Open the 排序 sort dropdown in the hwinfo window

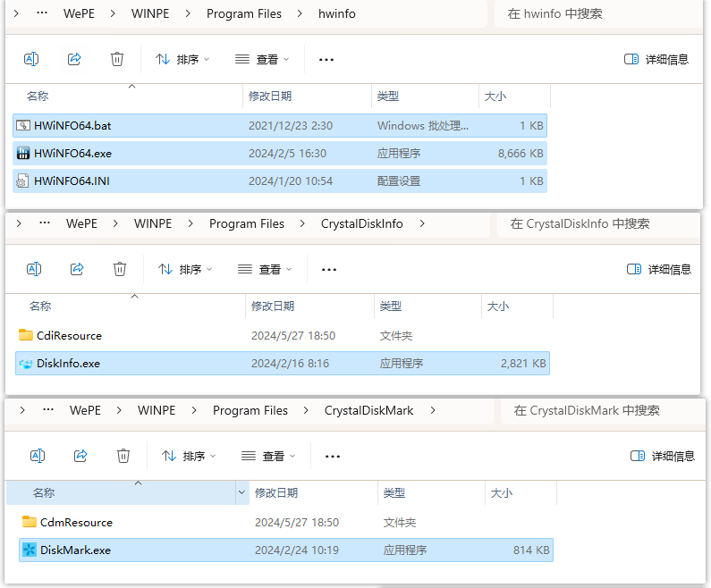[182, 59]
